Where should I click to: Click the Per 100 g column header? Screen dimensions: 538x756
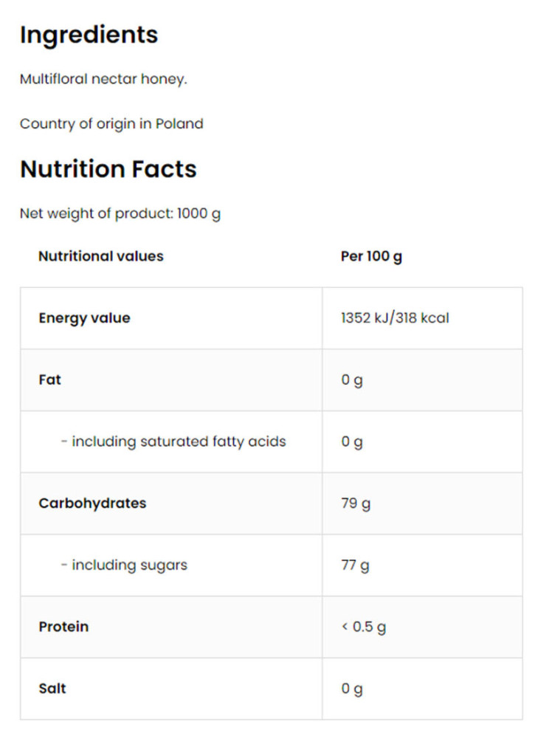click(x=371, y=256)
